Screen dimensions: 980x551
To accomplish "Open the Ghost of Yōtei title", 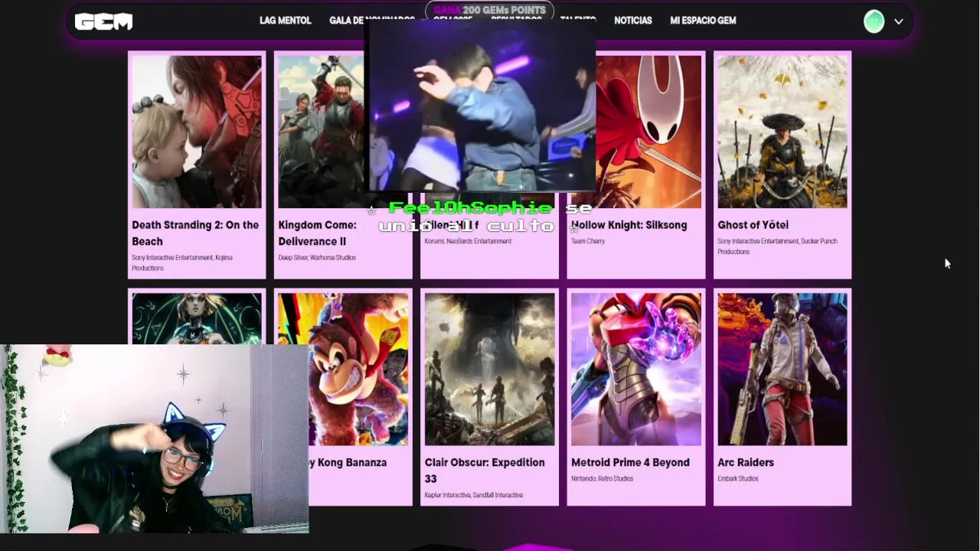I will point(753,225).
